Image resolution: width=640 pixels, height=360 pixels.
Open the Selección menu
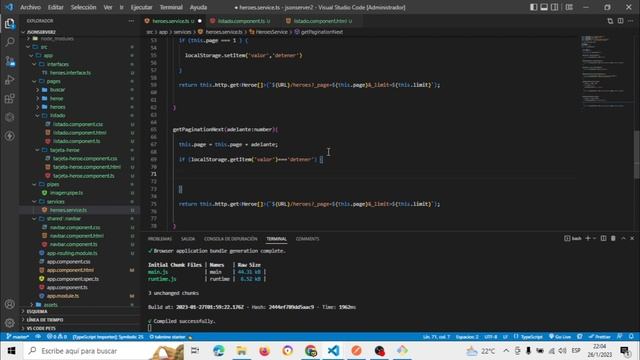pyautogui.click(x=83, y=7)
